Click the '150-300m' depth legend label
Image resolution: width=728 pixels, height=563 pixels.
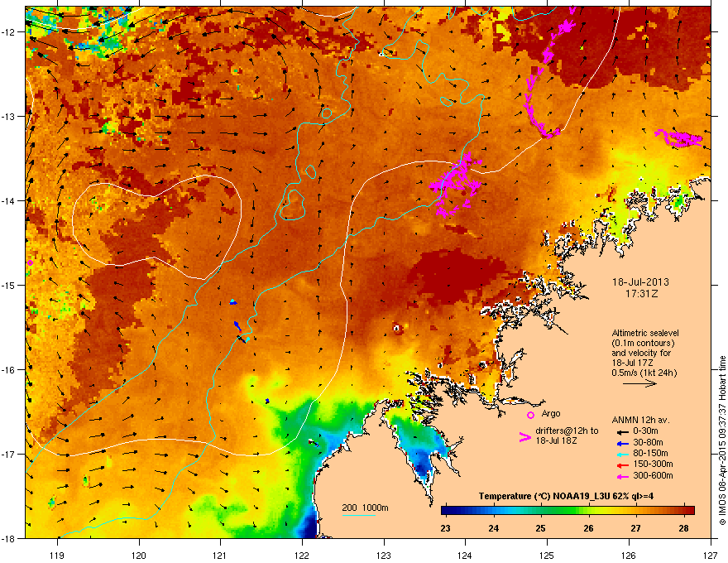click(x=653, y=464)
